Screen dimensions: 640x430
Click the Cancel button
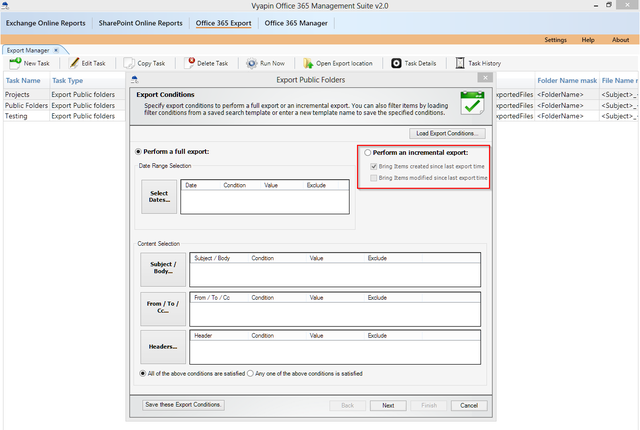(x=469, y=406)
